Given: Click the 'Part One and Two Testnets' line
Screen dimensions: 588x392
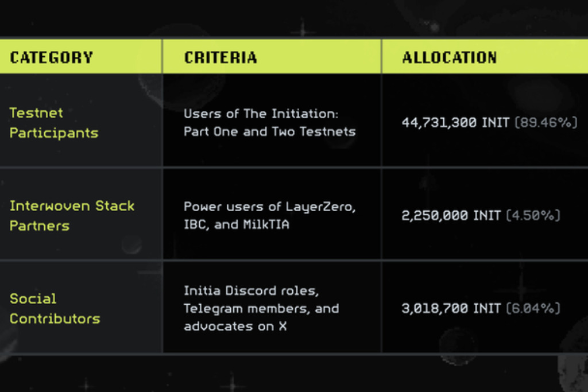Looking at the screenshot, I should click(270, 131).
